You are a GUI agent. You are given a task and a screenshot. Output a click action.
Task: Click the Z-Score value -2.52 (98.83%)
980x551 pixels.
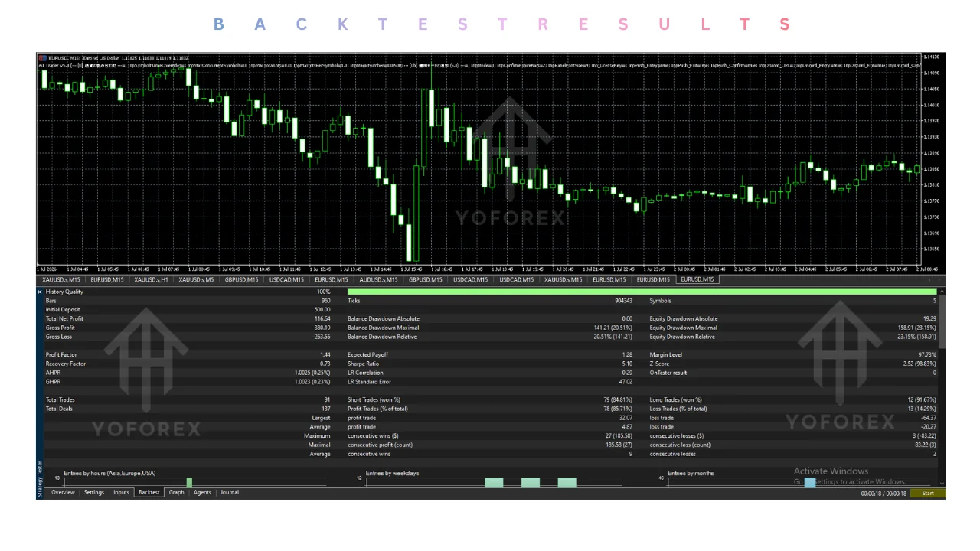coord(918,364)
